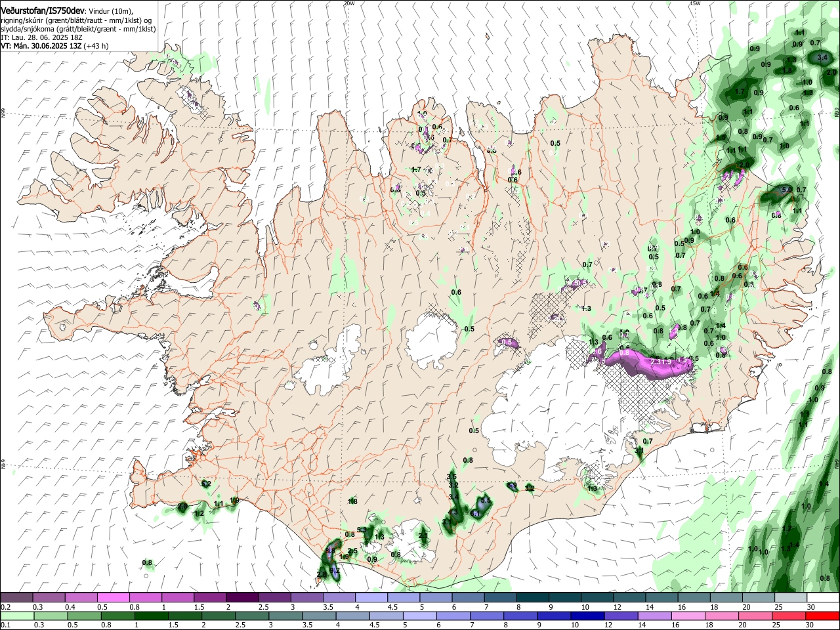Viewport: 840px width, 630px height.
Task: Click the 'IT: Lau. 28. 06. 2025 18Z' line
Action: (41, 38)
